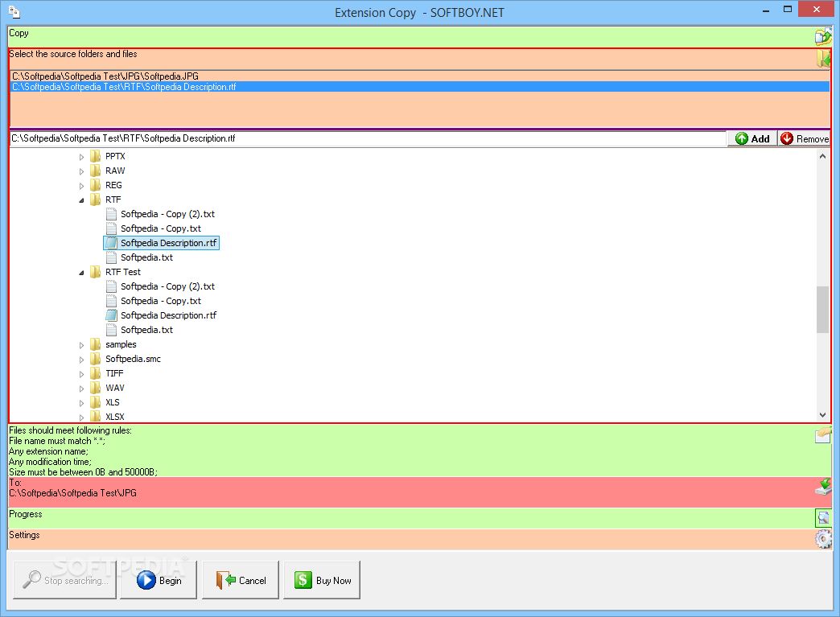The width and height of the screenshot is (840, 617).
Task: Click the WAV folder icon
Action: (96, 387)
